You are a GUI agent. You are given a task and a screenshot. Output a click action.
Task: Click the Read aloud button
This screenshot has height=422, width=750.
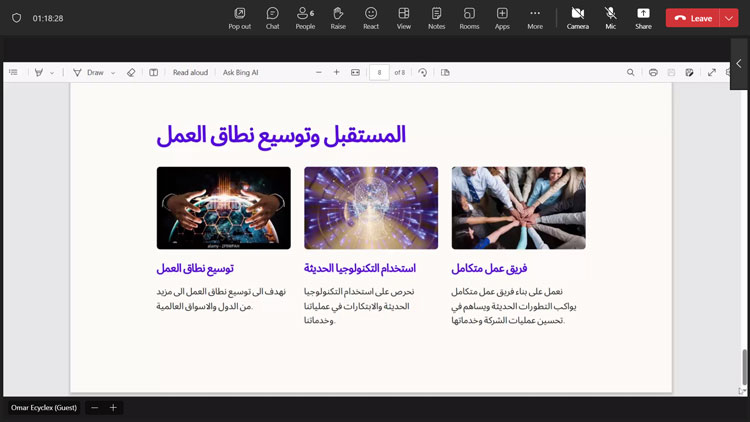point(190,73)
